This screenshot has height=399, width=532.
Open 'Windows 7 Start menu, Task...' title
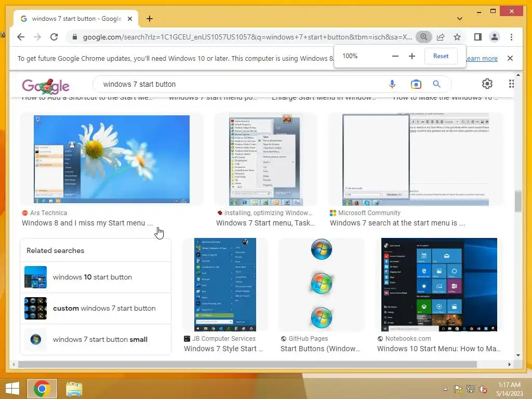coord(265,223)
